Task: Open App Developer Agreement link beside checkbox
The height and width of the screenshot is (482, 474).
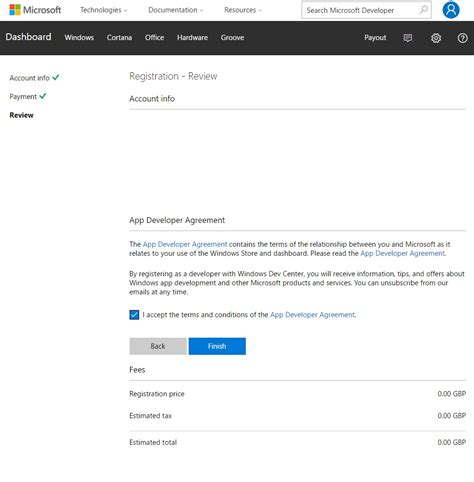Action: click(x=312, y=315)
